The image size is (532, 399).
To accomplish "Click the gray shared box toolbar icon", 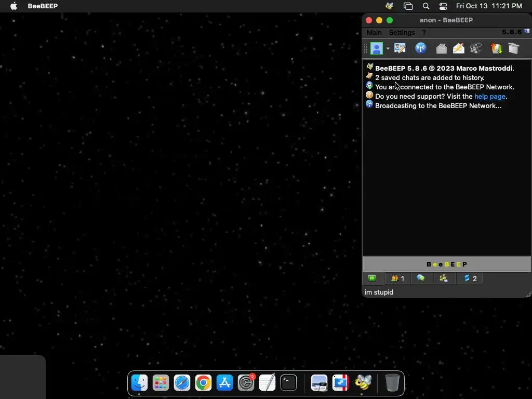I will [x=514, y=48].
